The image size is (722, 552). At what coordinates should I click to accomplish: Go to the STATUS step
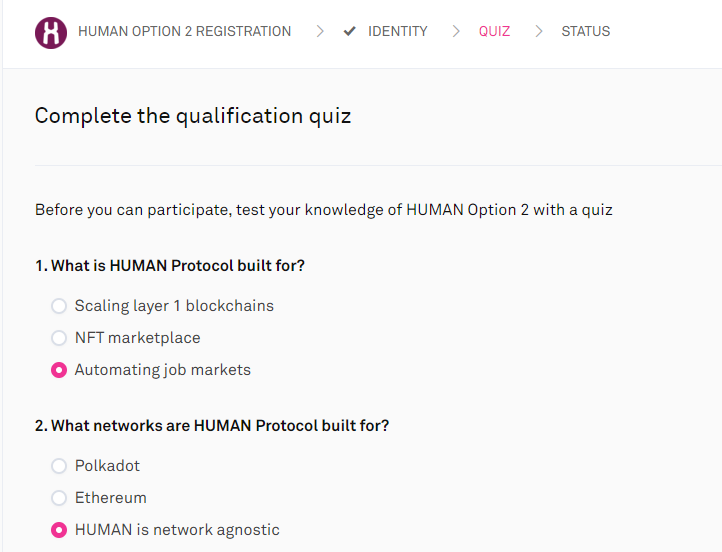[585, 31]
